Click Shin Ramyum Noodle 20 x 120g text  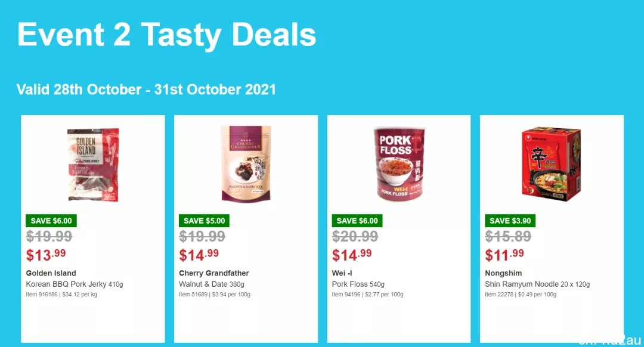537,284
